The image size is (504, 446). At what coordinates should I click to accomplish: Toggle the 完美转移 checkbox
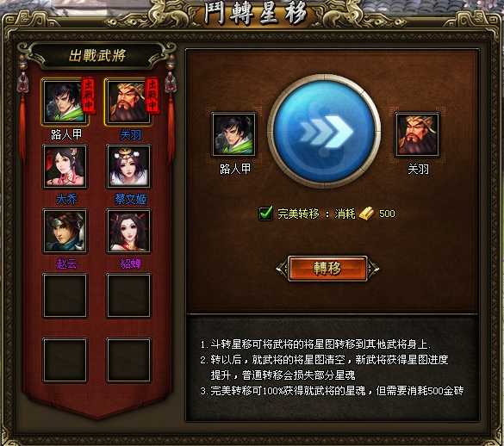pyautogui.click(x=266, y=213)
